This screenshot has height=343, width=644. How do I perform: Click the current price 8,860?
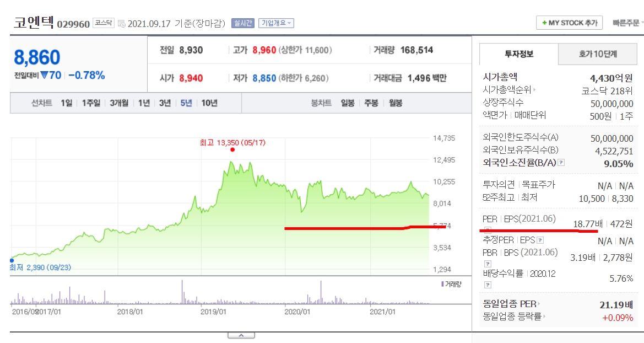(37, 57)
